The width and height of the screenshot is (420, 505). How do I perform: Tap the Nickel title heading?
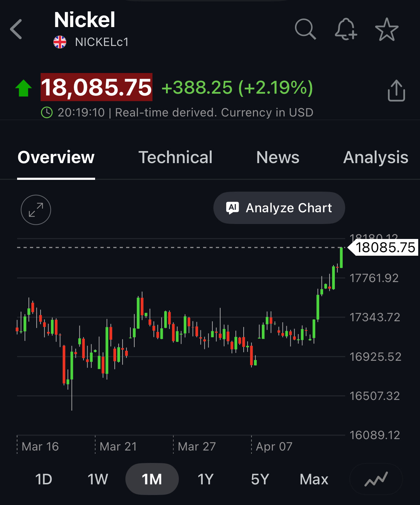point(85,20)
